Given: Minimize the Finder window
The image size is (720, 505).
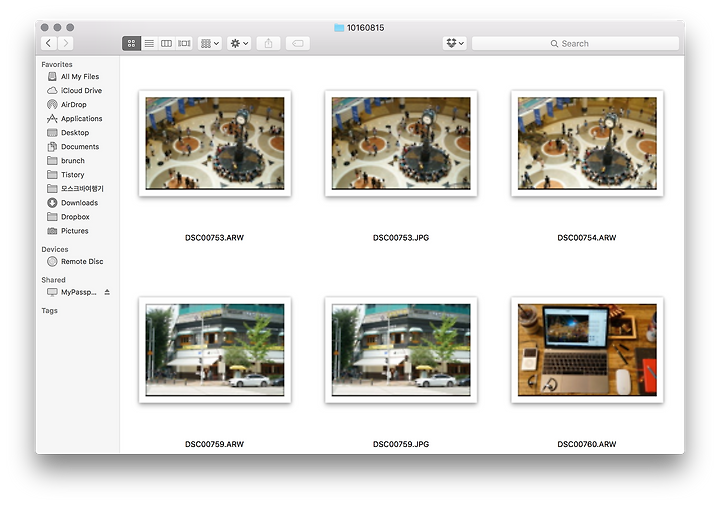Looking at the screenshot, I should 57,28.
